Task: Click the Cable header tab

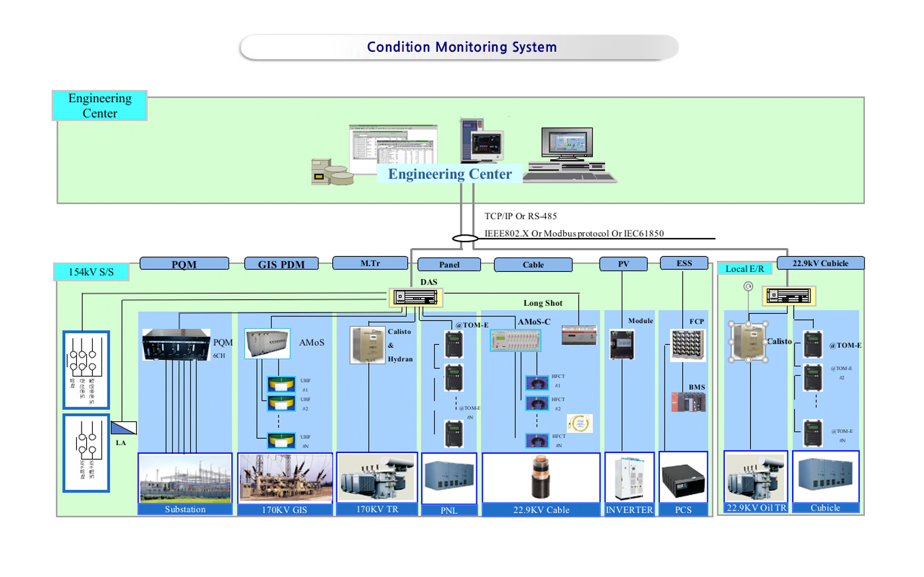Action: [533, 265]
